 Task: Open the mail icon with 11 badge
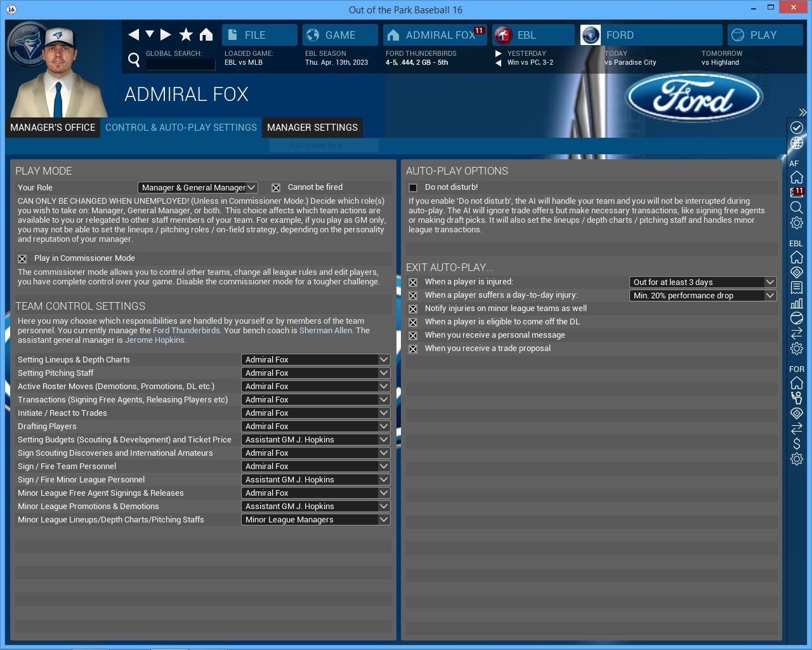(x=797, y=192)
